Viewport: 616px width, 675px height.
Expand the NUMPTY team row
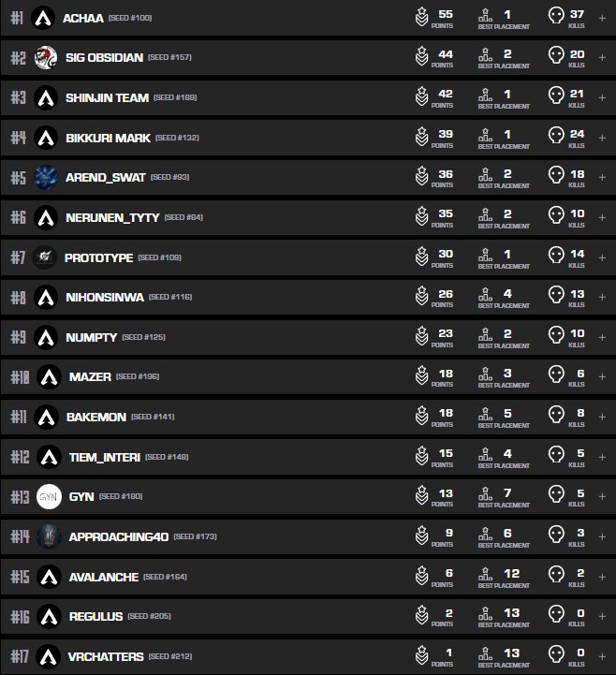point(602,337)
